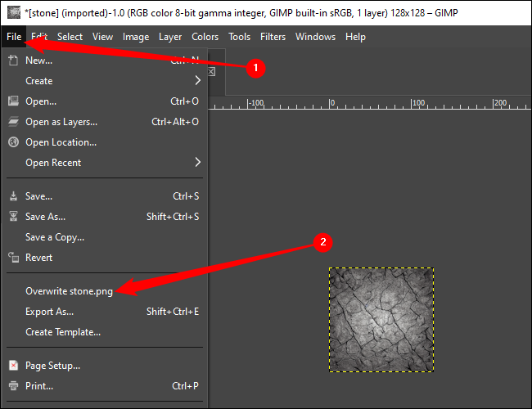Choose the Open Recent entry
This screenshot has height=409, width=532.
(x=105, y=163)
